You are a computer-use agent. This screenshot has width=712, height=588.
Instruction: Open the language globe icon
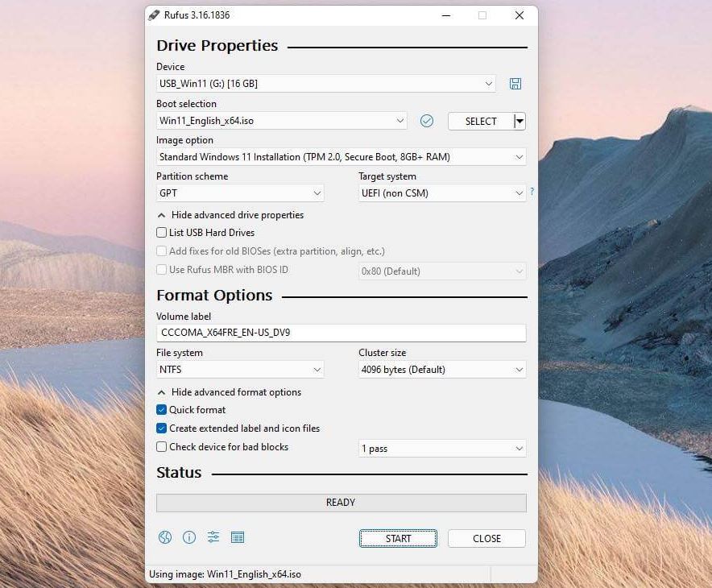point(165,537)
